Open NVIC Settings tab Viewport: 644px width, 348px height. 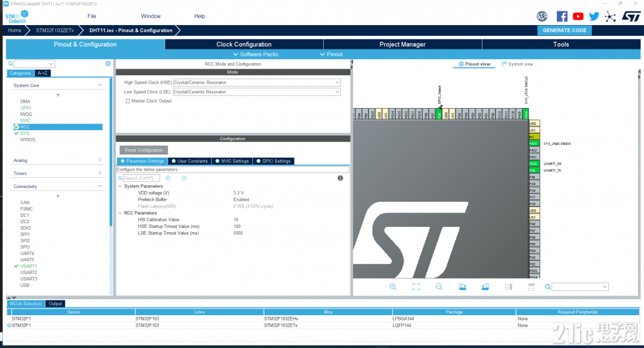click(232, 161)
